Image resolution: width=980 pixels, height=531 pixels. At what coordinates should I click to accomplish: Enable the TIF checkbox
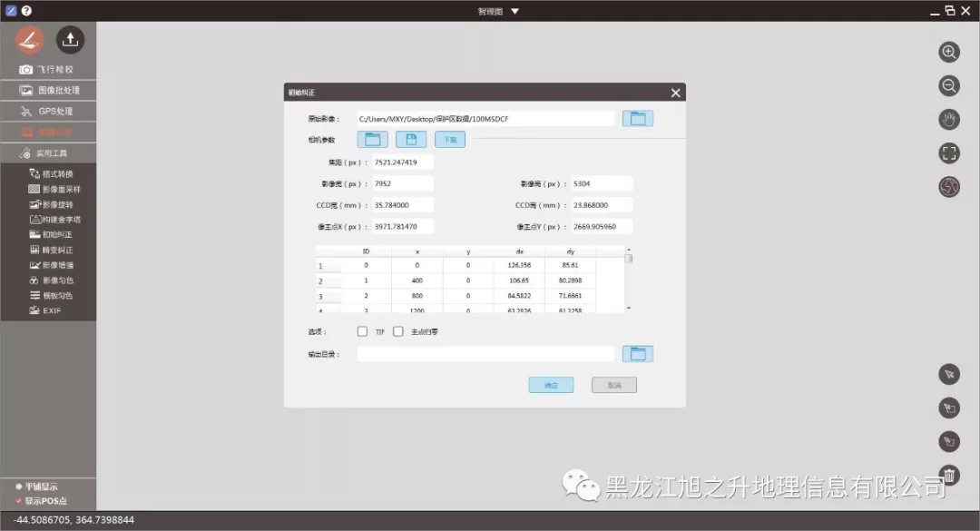click(363, 331)
